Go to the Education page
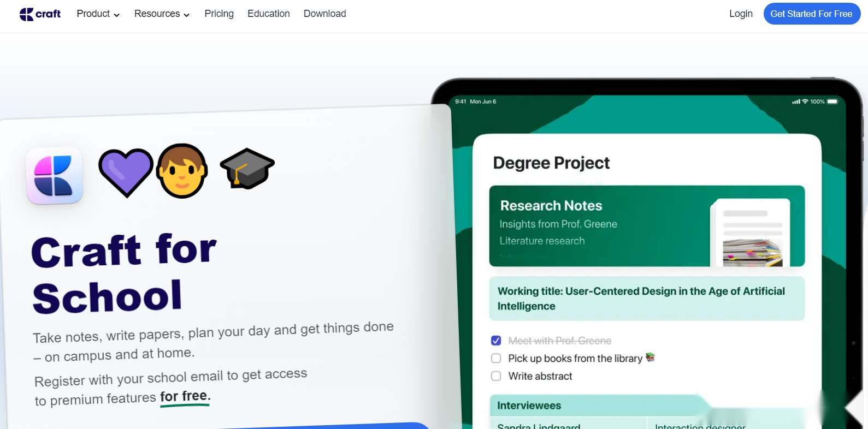This screenshot has height=429, width=868. 269,14
